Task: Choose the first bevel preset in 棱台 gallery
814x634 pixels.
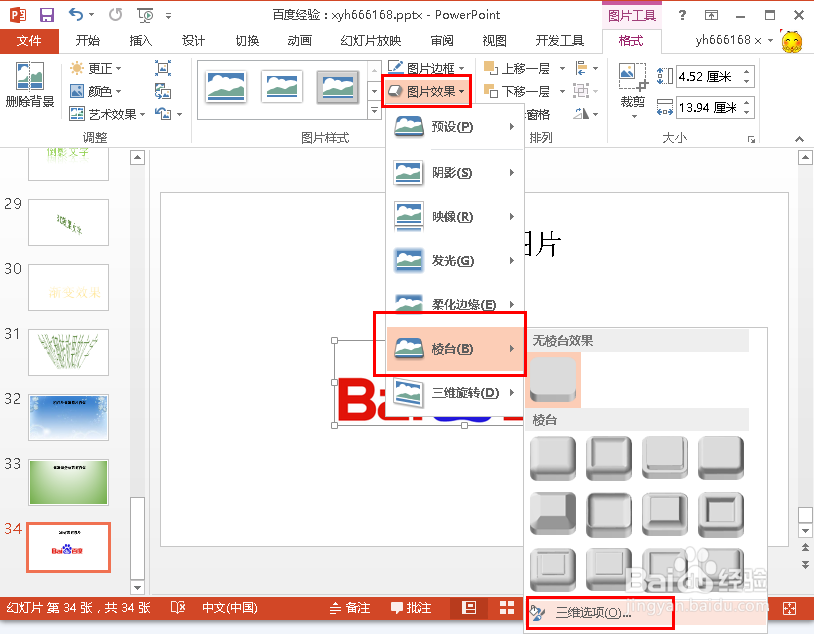Action: pyautogui.click(x=553, y=457)
